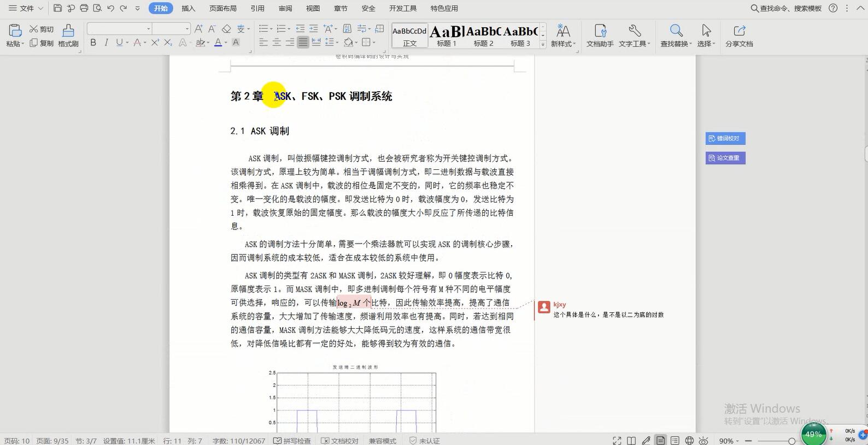Screen dimensions: 868x445
Task: Click the zoom slider handle
Action: pyautogui.click(x=792, y=441)
